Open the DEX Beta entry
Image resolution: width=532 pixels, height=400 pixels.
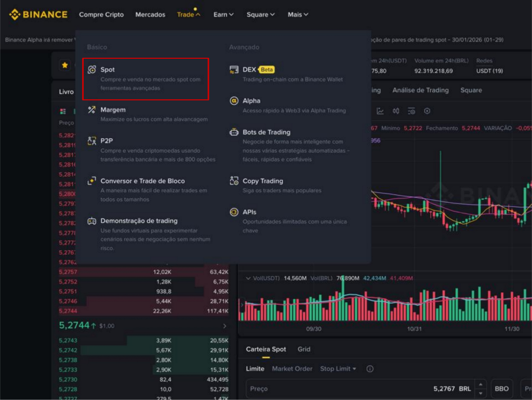286,74
